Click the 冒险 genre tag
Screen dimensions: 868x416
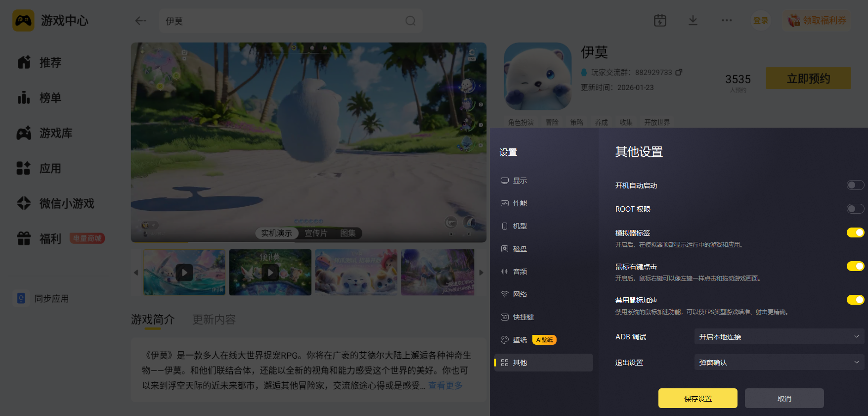552,122
